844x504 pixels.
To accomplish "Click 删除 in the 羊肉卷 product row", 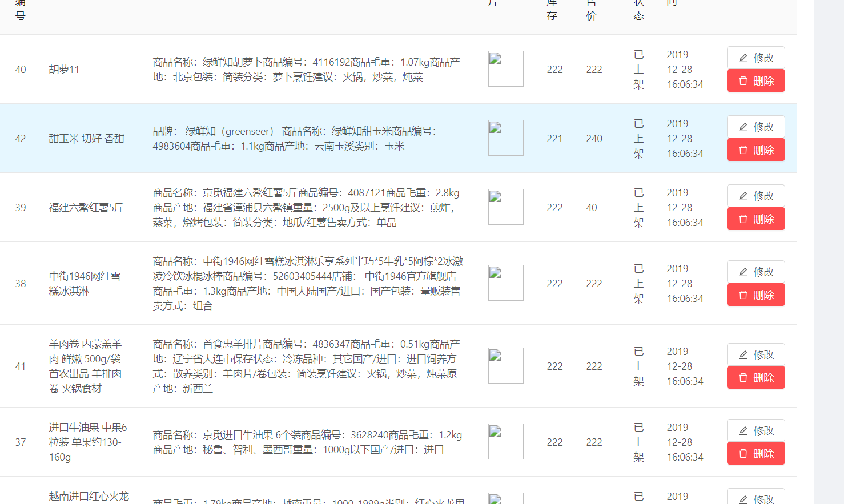I will pos(755,377).
